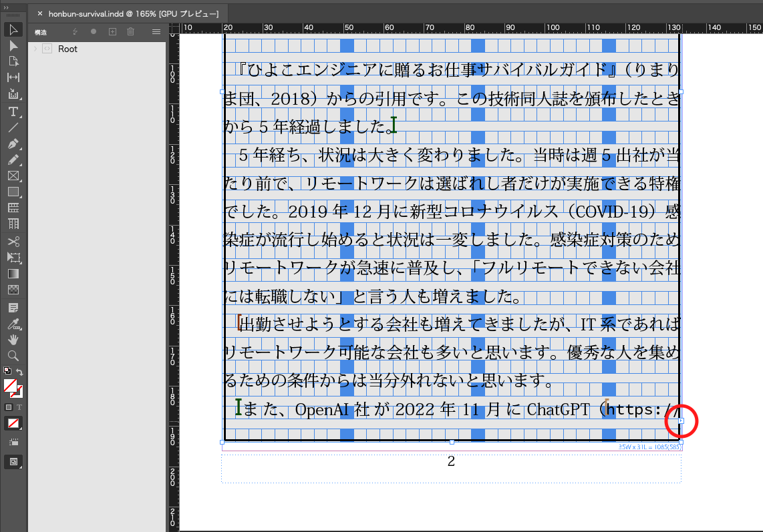Select the Gradient Feather tool

click(13, 290)
